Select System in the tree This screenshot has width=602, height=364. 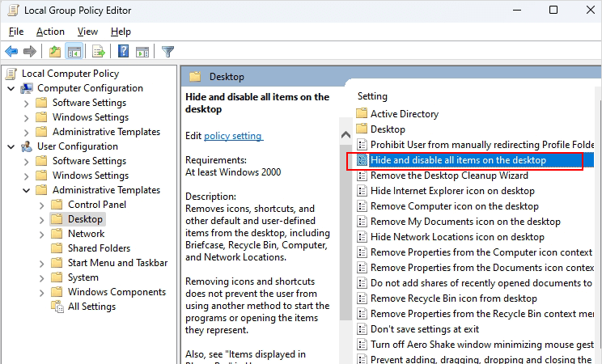click(x=83, y=277)
